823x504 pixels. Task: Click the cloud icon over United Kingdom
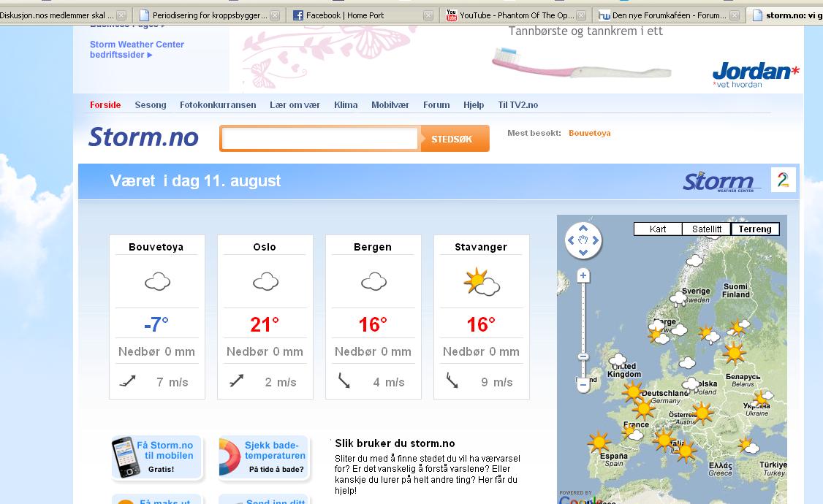point(618,360)
